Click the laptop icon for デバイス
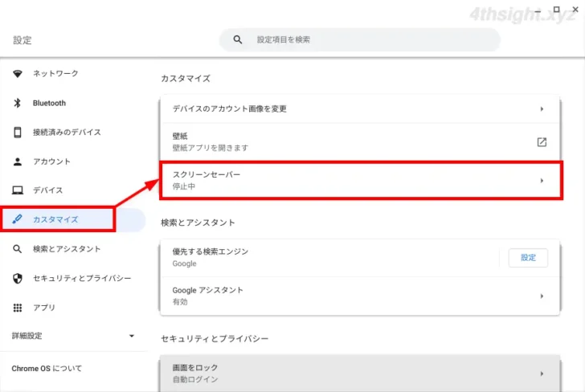This screenshot has width=585, height=392. pos(17,190)
